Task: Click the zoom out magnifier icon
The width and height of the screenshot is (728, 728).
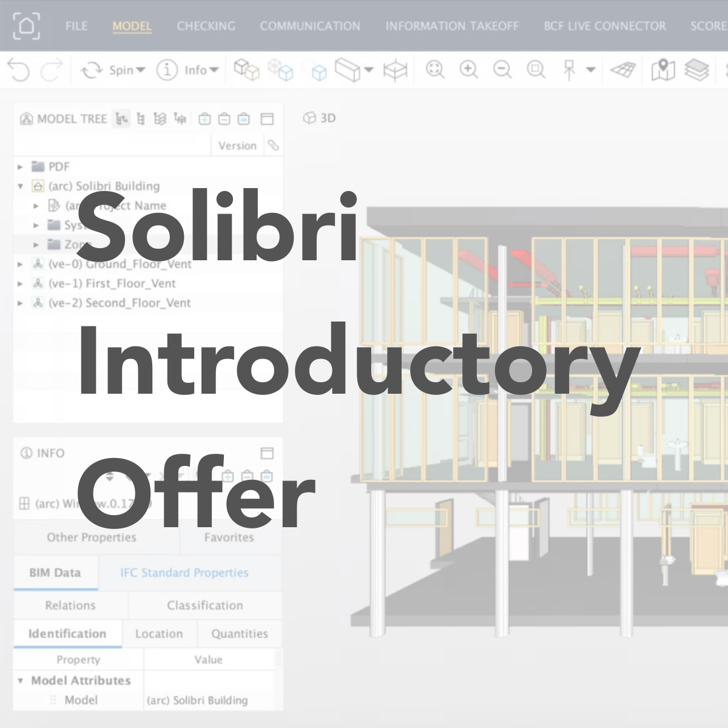Action: [502, 70]
